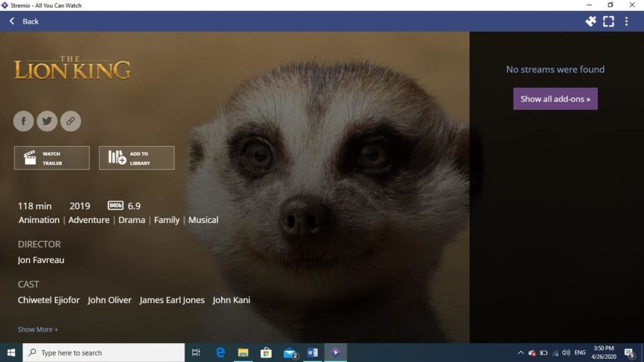The height and width of the screenshot is (362, 644).
Task: Click the Stremio title bar logo
Action: (4, 5)
